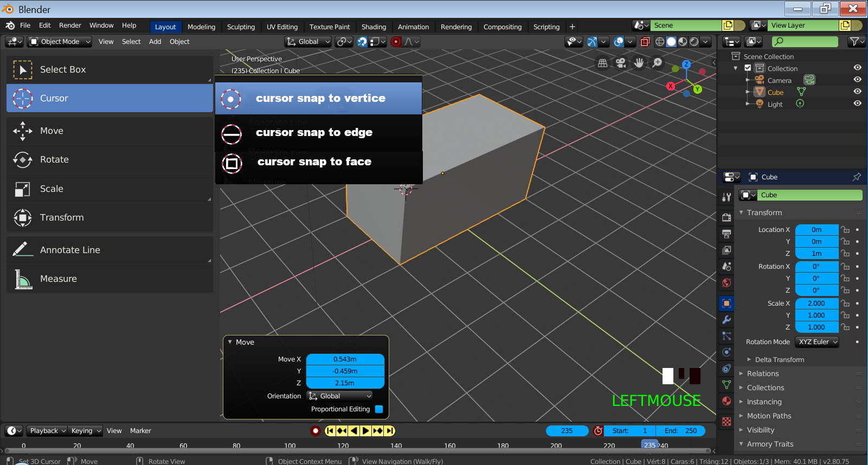
Task: Open the Add menu in viewport header
Action: click(x=155, y=42)
